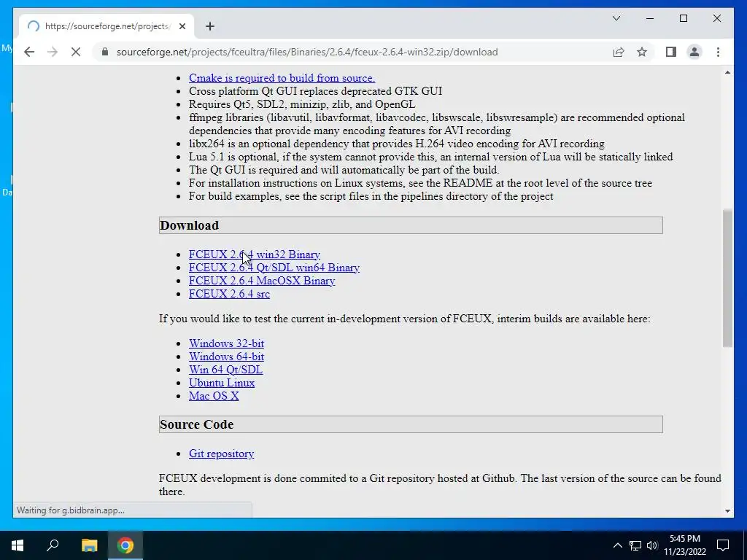Image resolution: width=747 pixels, height=560 pixels.
Task: Open Windows taskbar search
Action: tap(53, 545)
